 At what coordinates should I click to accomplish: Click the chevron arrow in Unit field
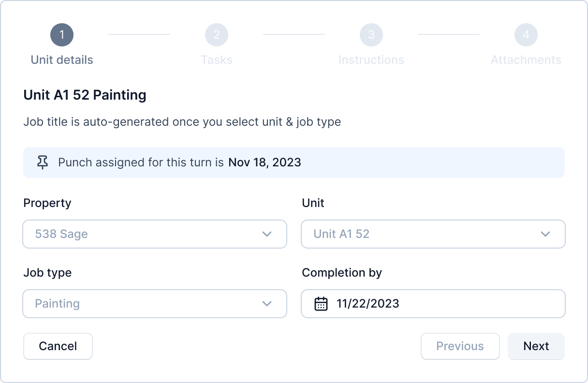pos(545,234)
